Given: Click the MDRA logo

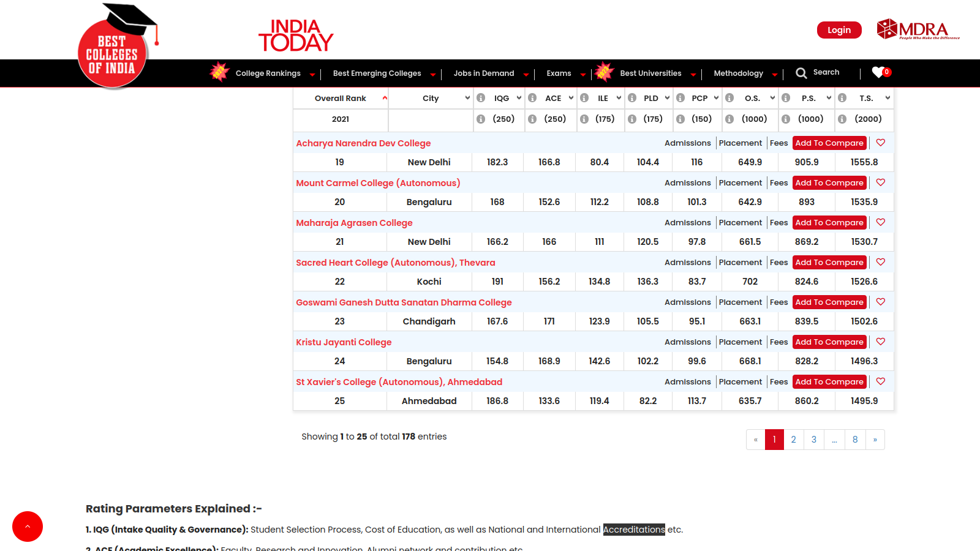Looking at the screenshot, I should (x=918, y=29).
